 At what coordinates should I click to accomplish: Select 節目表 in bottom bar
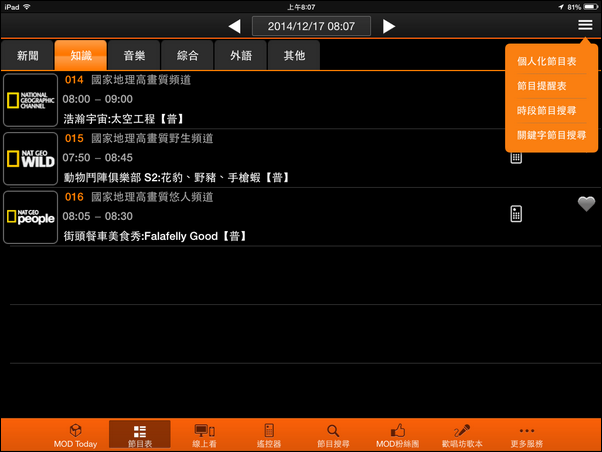pyautogui.click(x=140, y=435)
